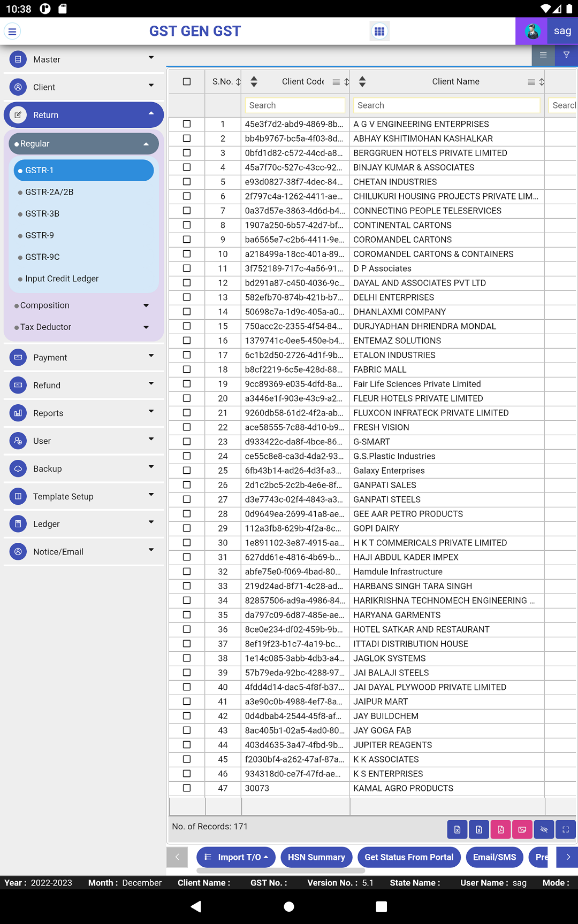
Task: Check the FABRIC MALL row
Action: [x=187, y=369]
